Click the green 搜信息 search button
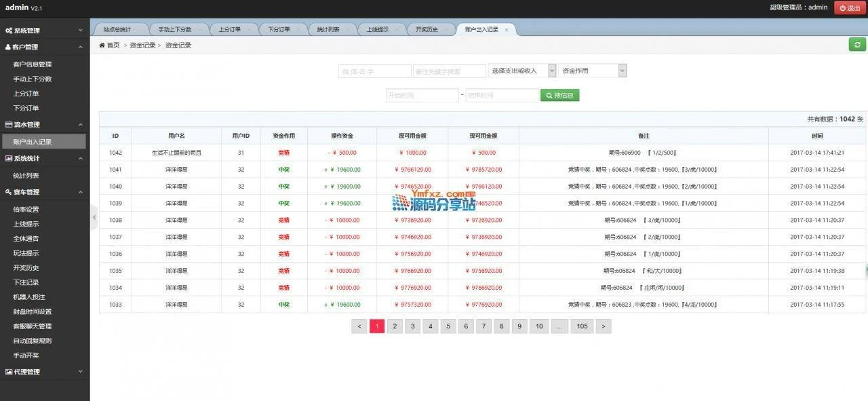This screenshot has height=401, width=868. coord(559,96)
